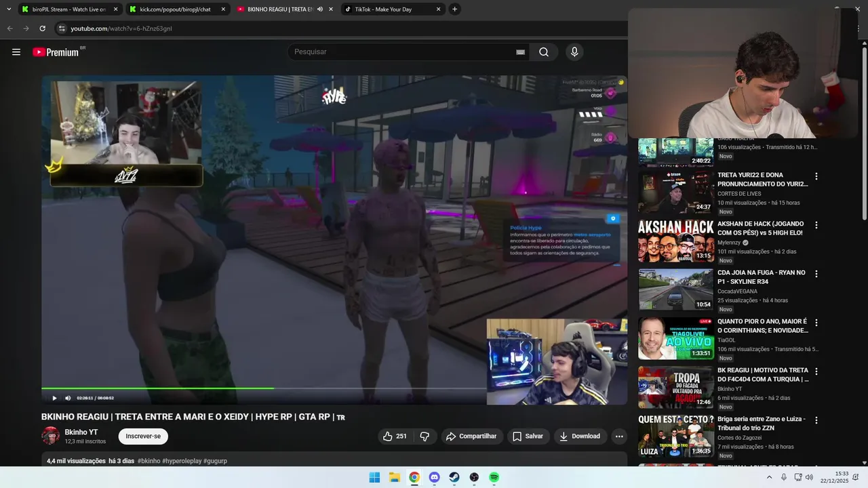868x488 pixels.
Task: Open QUANTO PIOR O ANO live video title
Action: point(763,326)
